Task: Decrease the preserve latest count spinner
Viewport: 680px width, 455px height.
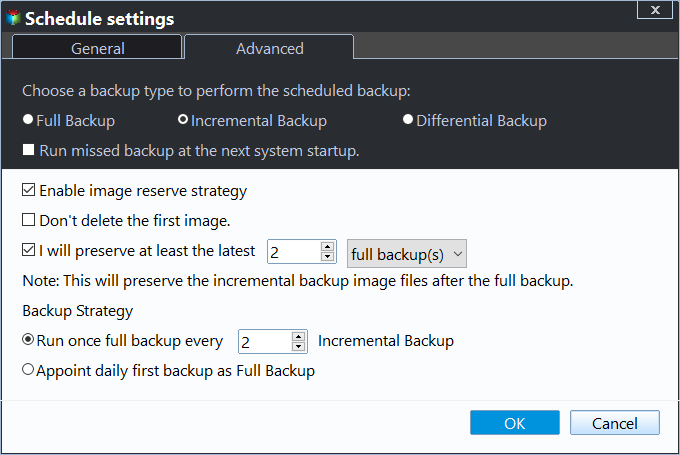Action: pos(327,259)
